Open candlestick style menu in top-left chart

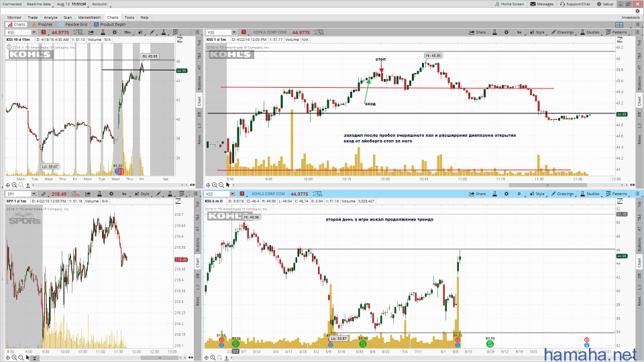(140, 32)
